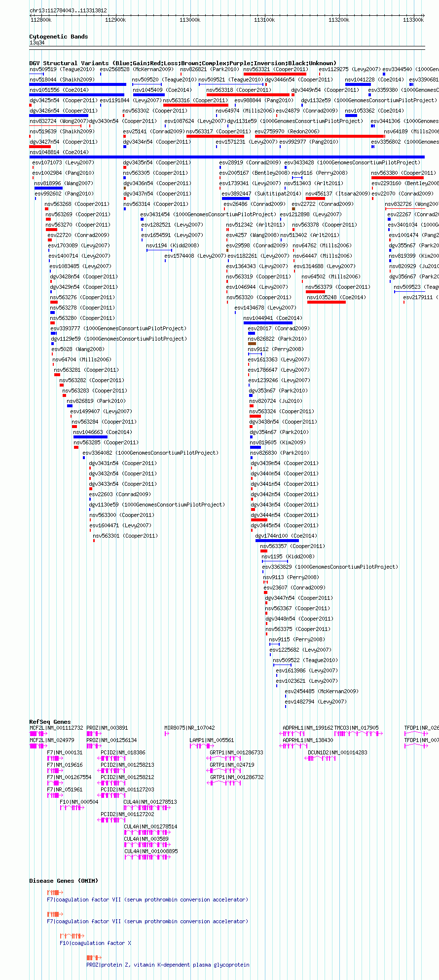Select variant esv1482794 (Levy2007)
Image resolution: width=439 pixels, height=980 pixels.
click(316, 702)
